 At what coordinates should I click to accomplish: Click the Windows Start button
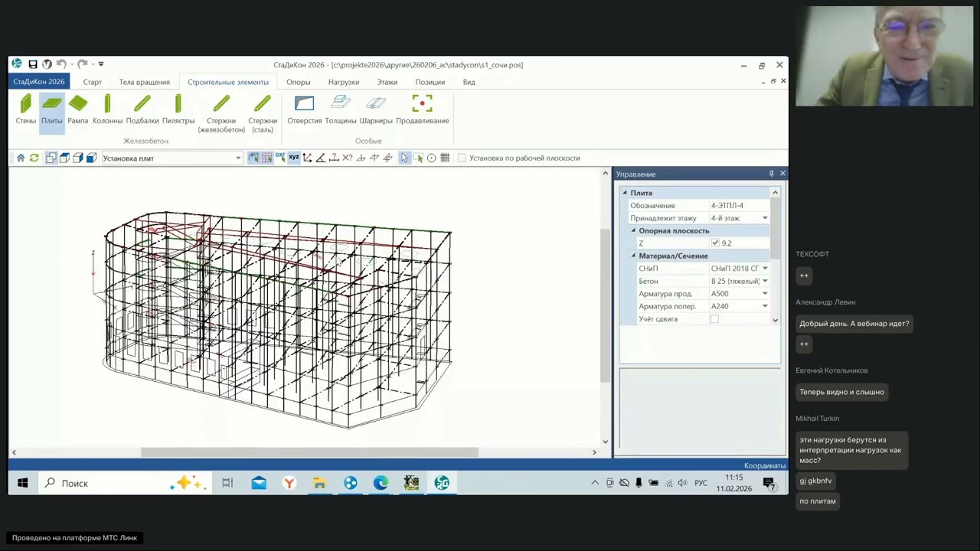[22, 483]
